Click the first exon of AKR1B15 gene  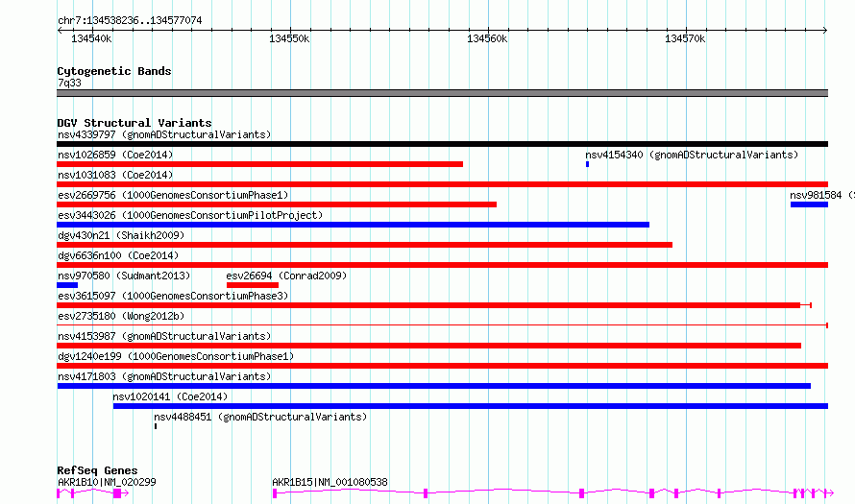click(x=275, y=493)
